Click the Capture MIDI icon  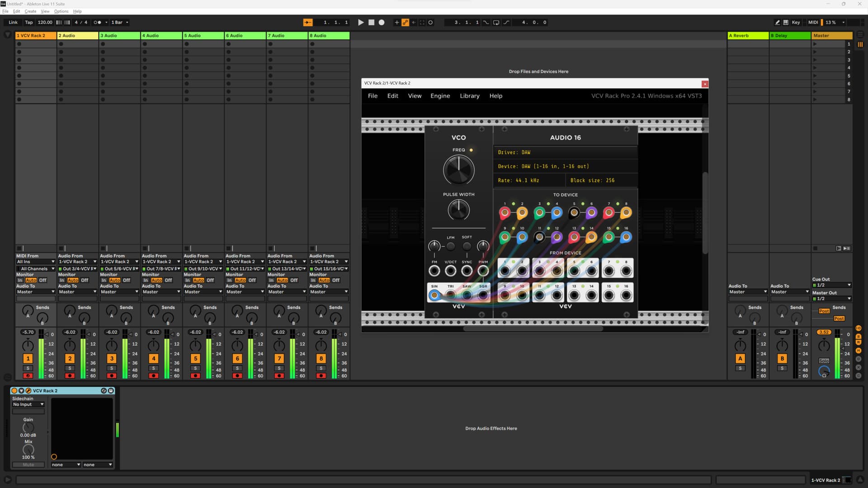422,22
